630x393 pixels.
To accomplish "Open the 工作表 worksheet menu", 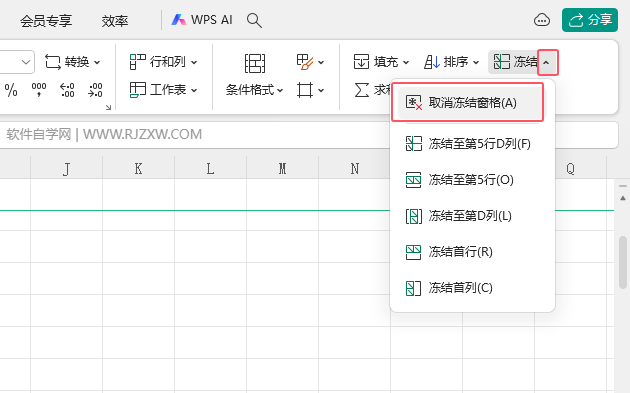I will pyautogui.click(x=163, y=90).
